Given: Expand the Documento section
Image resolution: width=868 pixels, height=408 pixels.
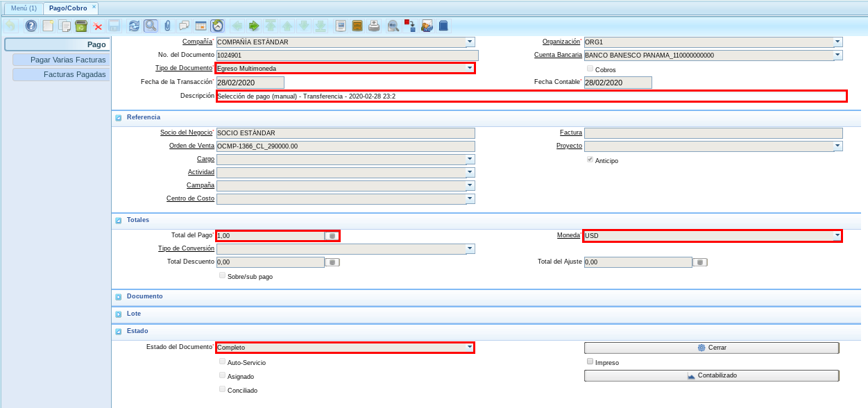Looking at the screenshot, I should point(119,296).
